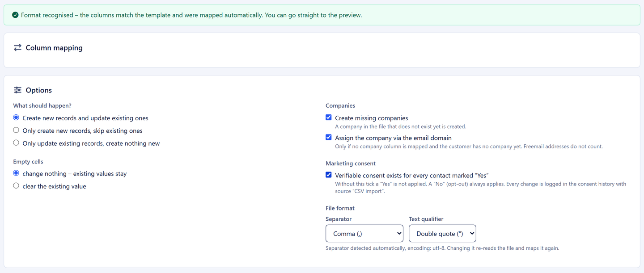Click the 'Without this tick' consent explanation
This screenshot has width=644, height=273.
click(x=480, y=188)
